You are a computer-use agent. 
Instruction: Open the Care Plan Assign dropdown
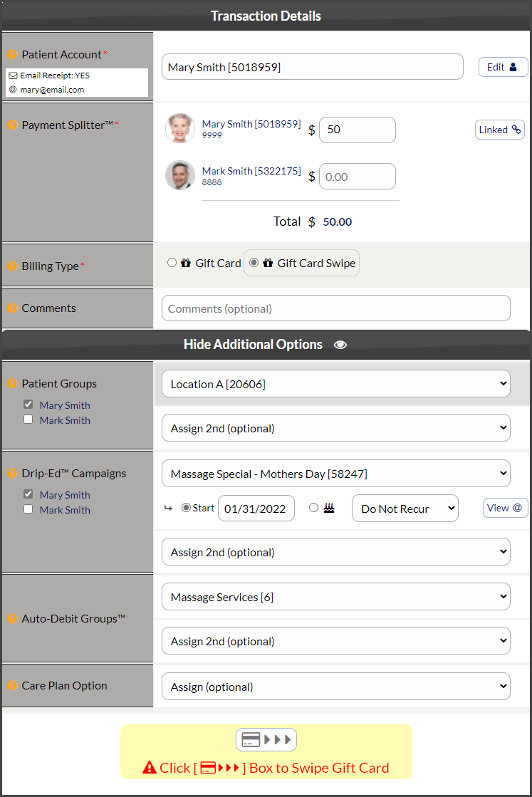pos(335,687)
